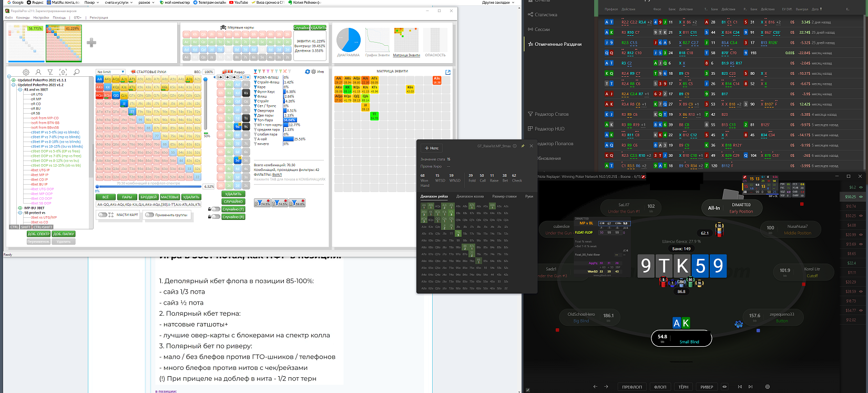This screenshot has width=868, height=393.
Task: Toggle Оверпара filter funnel
Action: pos(256,110)
